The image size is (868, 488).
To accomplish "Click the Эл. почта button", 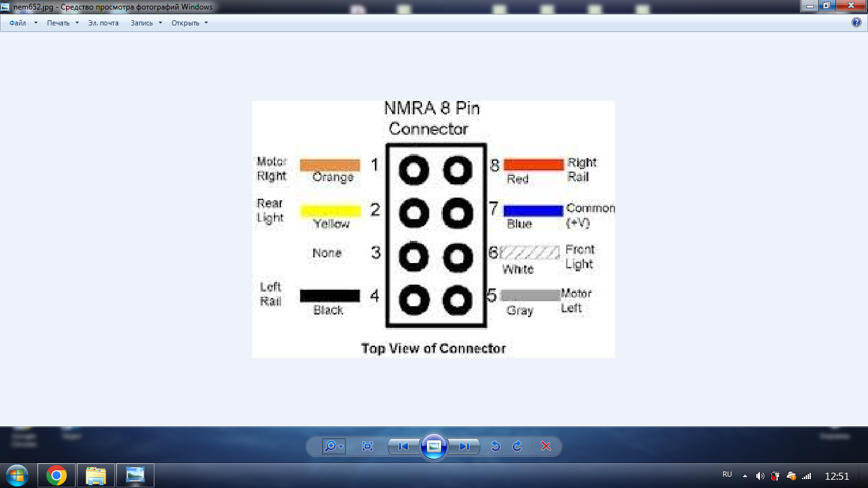I will pyautogui.click(x=103, y=23).
